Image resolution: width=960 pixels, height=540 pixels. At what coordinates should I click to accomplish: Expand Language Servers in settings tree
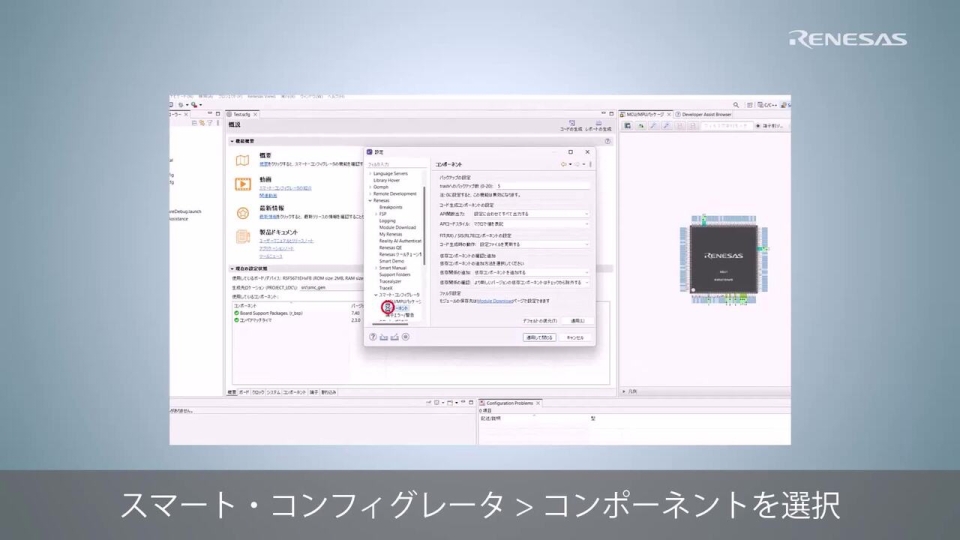coord(370,174)
